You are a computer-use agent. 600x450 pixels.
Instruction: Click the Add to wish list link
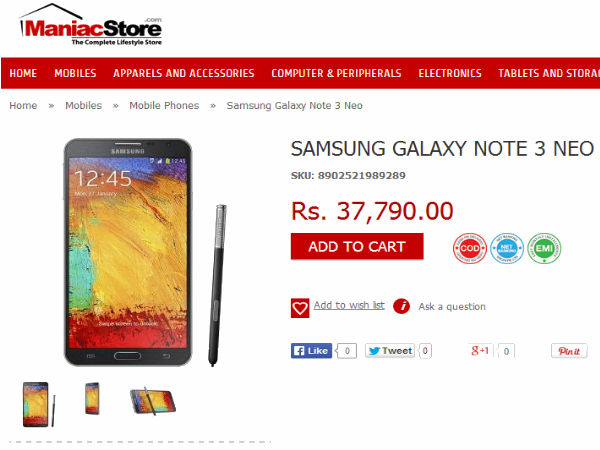[x=349, y=305]
